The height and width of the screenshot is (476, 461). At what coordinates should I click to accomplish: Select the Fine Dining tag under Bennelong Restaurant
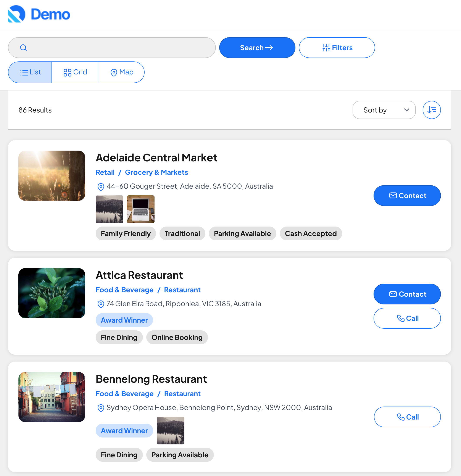pos(119,455)
